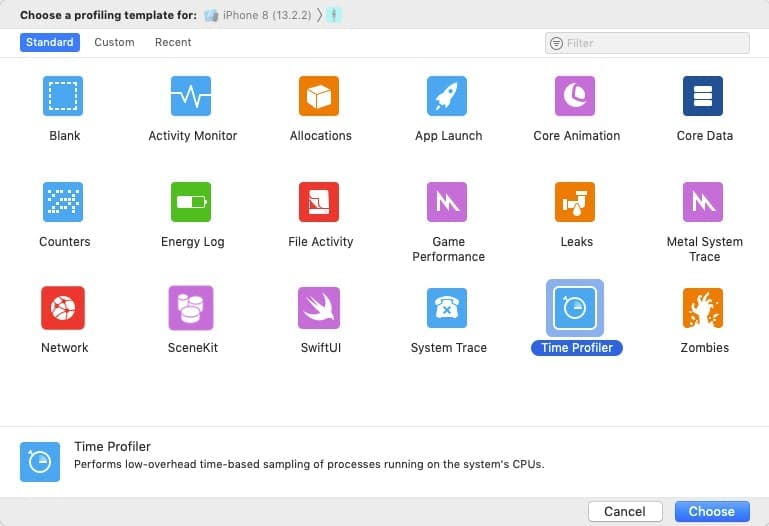This screenshot has height=526, width=769.
Task: Confirm selection with the Choose button
Action: [x=712, y=511]
